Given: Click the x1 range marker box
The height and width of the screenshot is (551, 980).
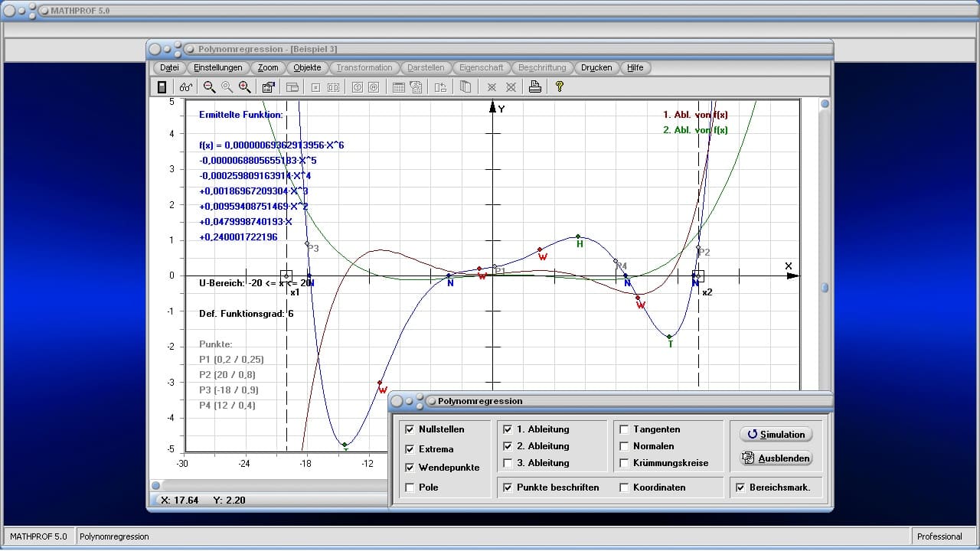Looking at the screenshot, I should [286, 276].
